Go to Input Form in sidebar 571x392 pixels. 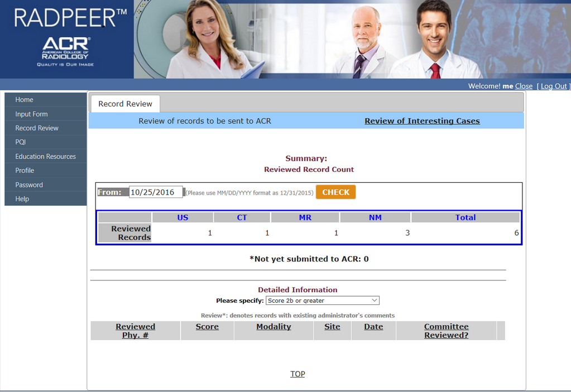click(x=31, y=114)
